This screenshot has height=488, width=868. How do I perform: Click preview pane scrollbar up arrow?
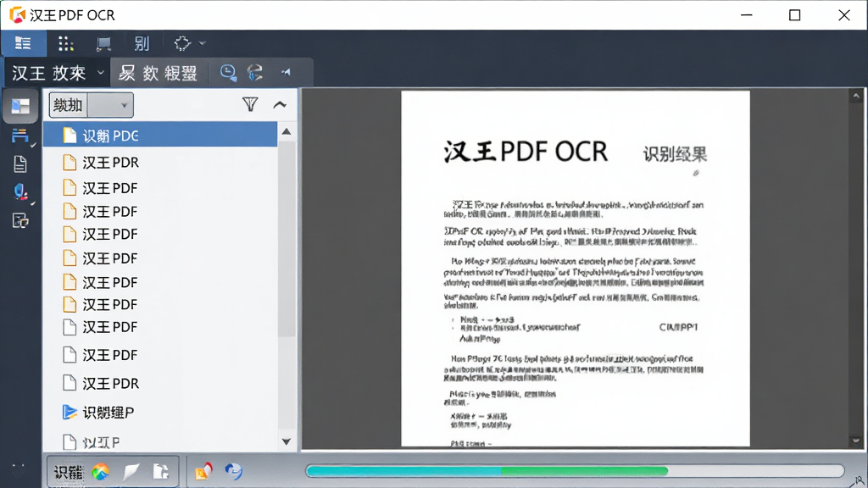coord(856,96)
